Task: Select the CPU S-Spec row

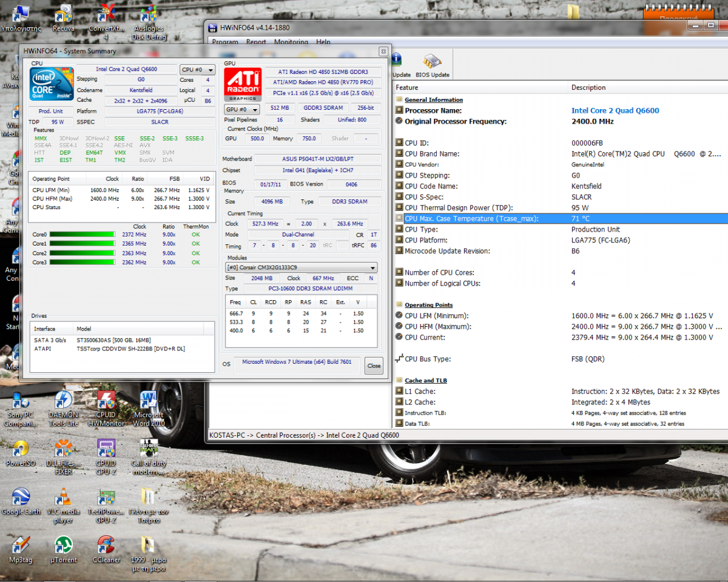Action: tap(561, 197)
